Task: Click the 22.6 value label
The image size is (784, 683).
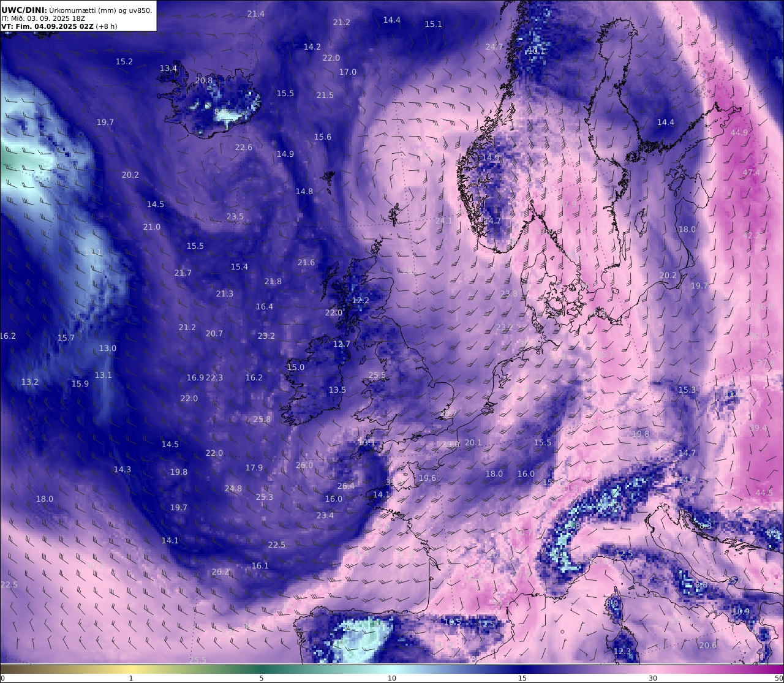Action: [x=244, y=147]
